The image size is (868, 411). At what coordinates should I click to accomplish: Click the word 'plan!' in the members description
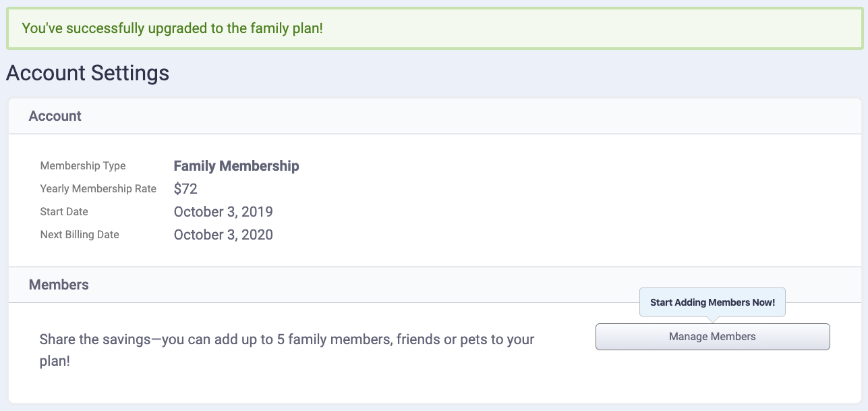[x=55, y=361]
